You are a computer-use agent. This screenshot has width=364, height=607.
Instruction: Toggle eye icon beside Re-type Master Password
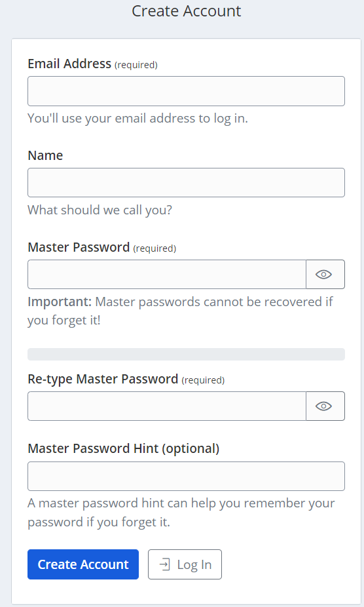click(325, 406)
